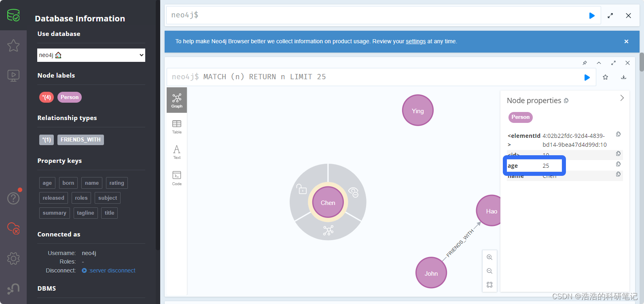This screenshot has width=644, height=304.
Task: Click the born property key
Action: [x=68, y=183]
